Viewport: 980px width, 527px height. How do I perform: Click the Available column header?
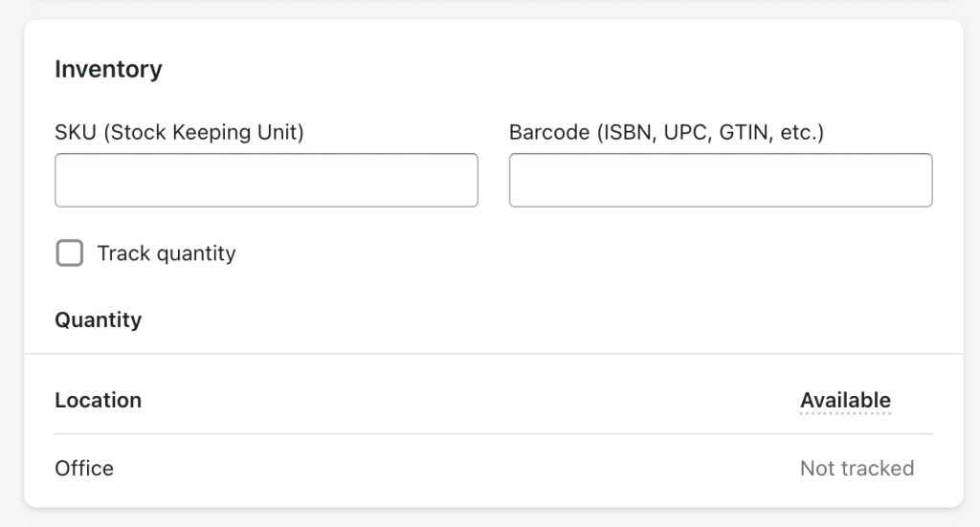click(845, 401)
